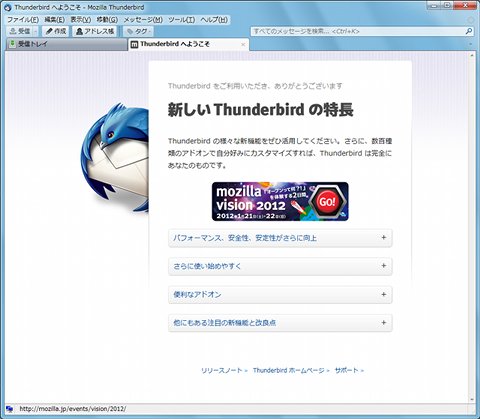
Task: Expand the さらに使い始めやすく section
Action: [x=280, y=266]
